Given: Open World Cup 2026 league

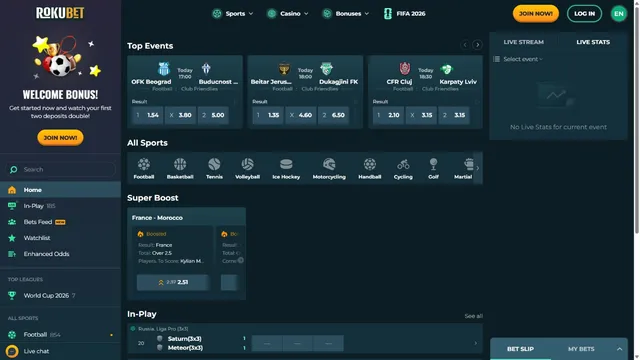Looking at the screenshot, I should tap(60, 295).
